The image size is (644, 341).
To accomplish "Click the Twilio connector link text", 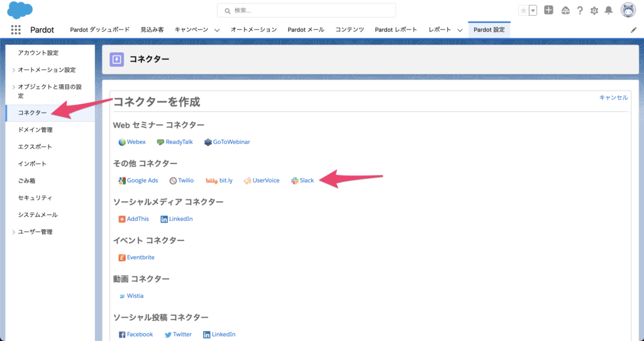I will pos(186,181).
